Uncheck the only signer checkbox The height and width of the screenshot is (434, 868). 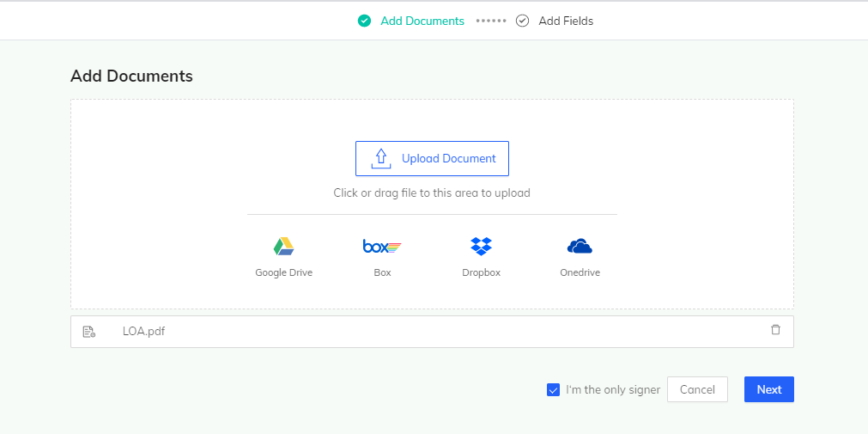point(553,390)
